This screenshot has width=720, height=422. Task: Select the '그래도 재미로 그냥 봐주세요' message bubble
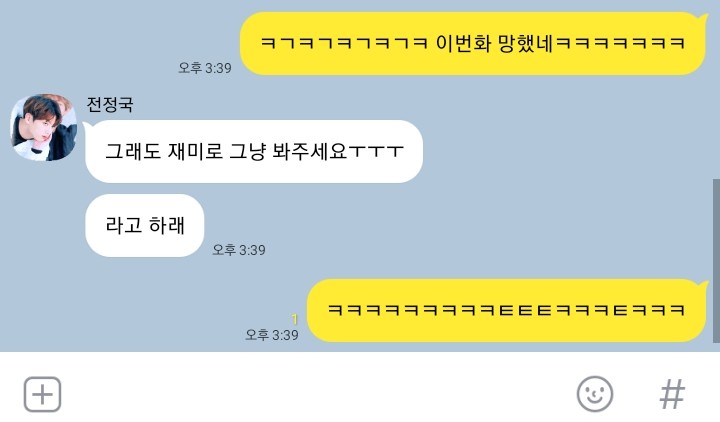(x=254, y=151)
